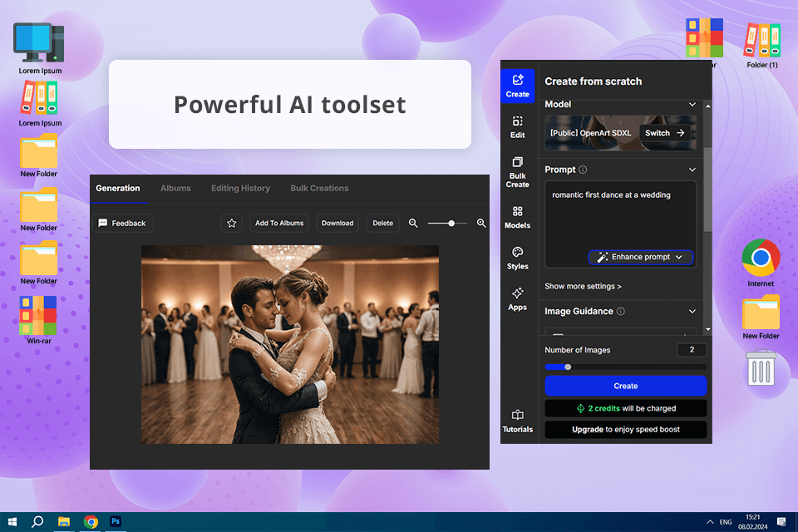Switch to the Bulk Creations tab

pos(319,189)
